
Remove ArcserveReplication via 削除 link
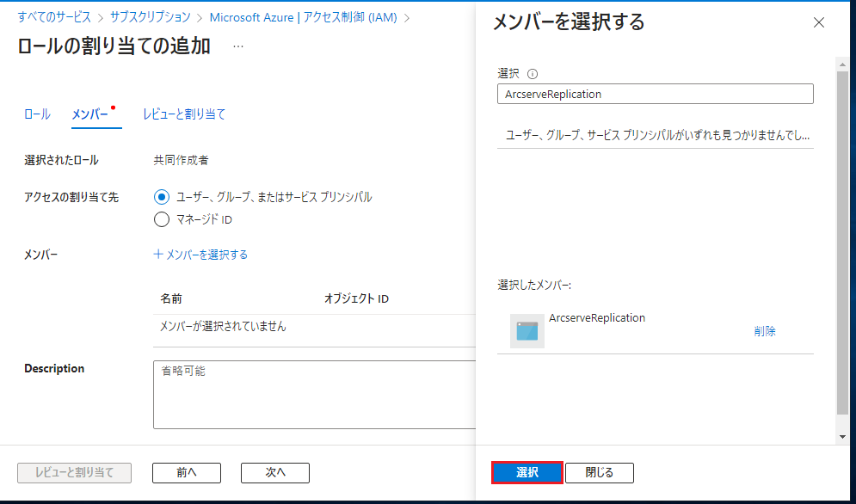click(764, 331)
